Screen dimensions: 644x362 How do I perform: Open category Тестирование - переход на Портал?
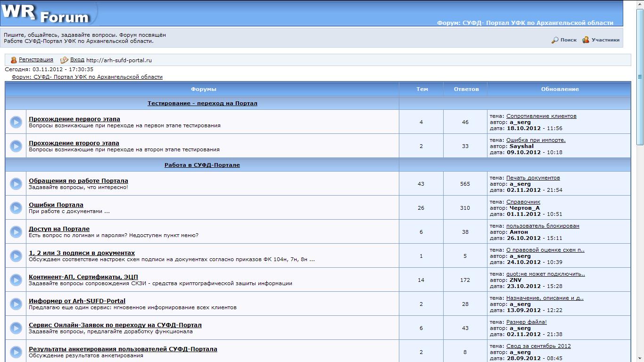tap(202, 103)
